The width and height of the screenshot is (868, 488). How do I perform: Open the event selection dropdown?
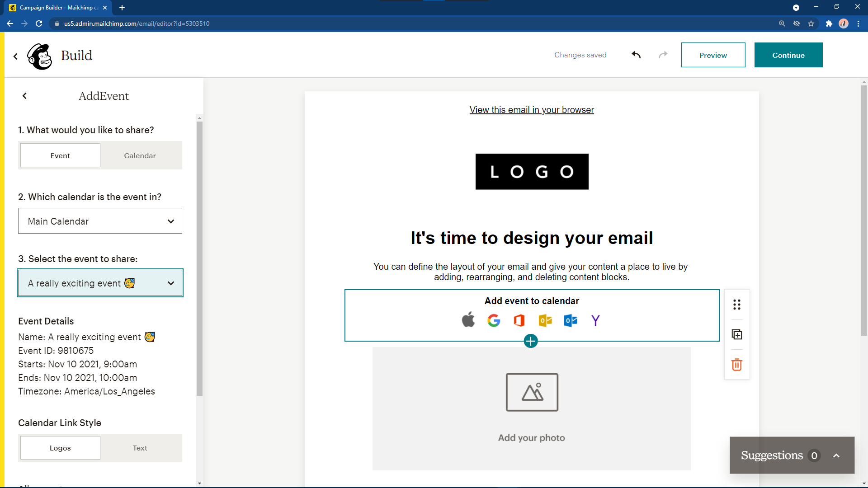coord(100,283)
